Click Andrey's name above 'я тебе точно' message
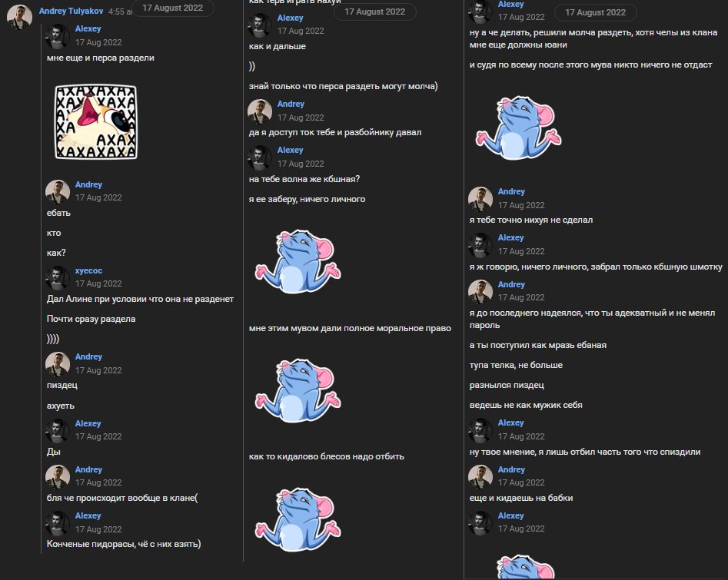 point(511,191)
